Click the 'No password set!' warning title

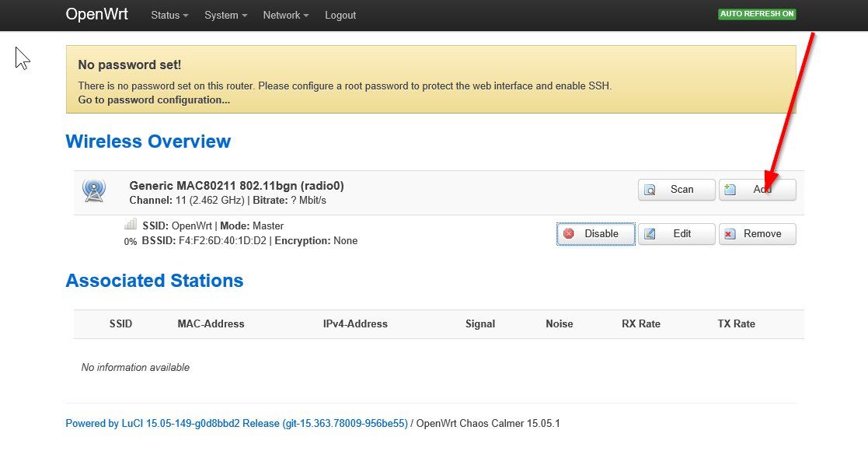click(x=130, y=65)
